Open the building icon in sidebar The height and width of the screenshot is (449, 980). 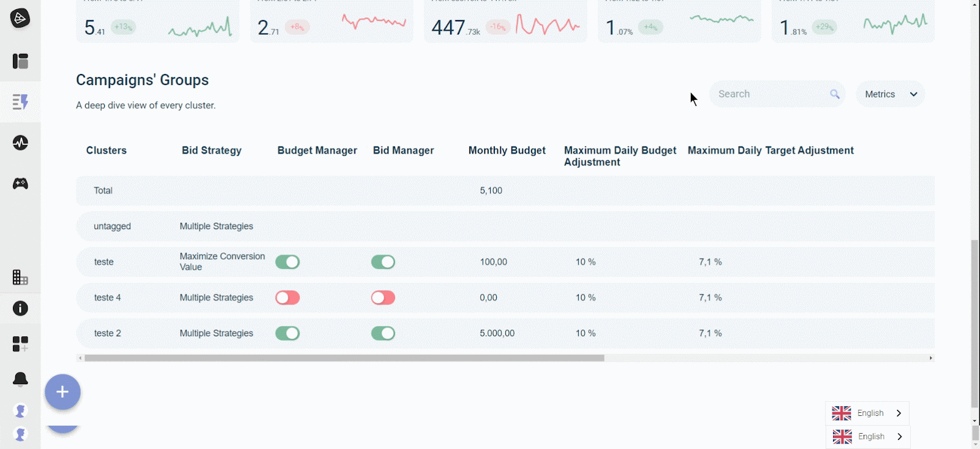point(20,277)
